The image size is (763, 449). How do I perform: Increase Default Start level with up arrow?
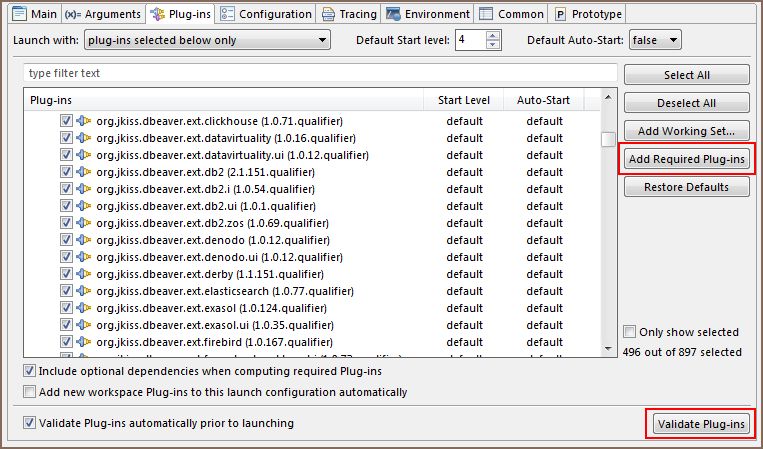tap(493, 36)
